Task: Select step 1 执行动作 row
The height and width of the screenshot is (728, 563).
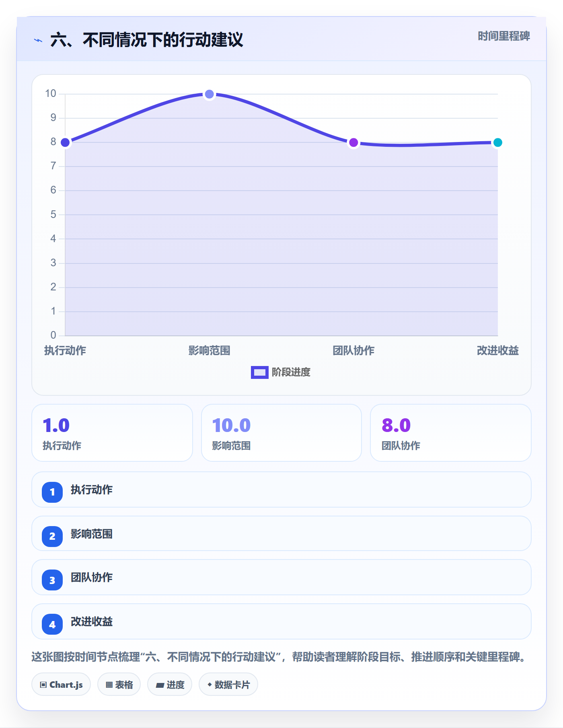Action: pyautogui.click(x=281, y=489)
